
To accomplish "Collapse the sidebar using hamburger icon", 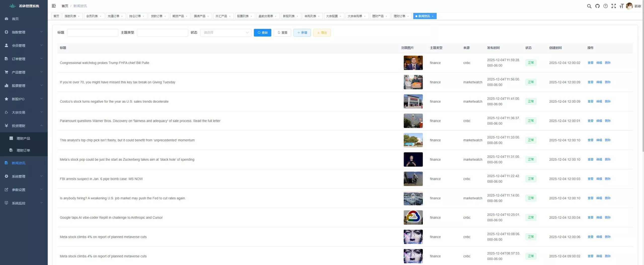I will click(x=54, y=6).
